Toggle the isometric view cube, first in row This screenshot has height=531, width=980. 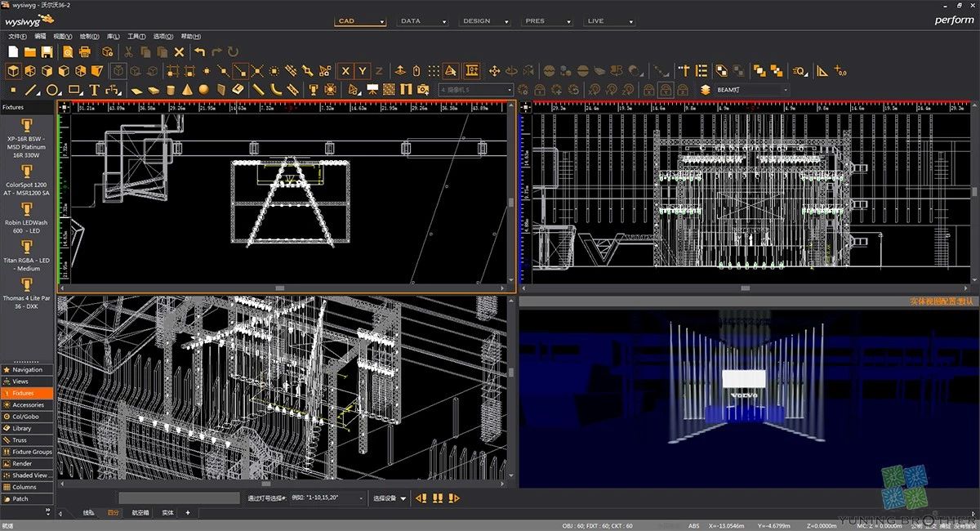[14, 71]
